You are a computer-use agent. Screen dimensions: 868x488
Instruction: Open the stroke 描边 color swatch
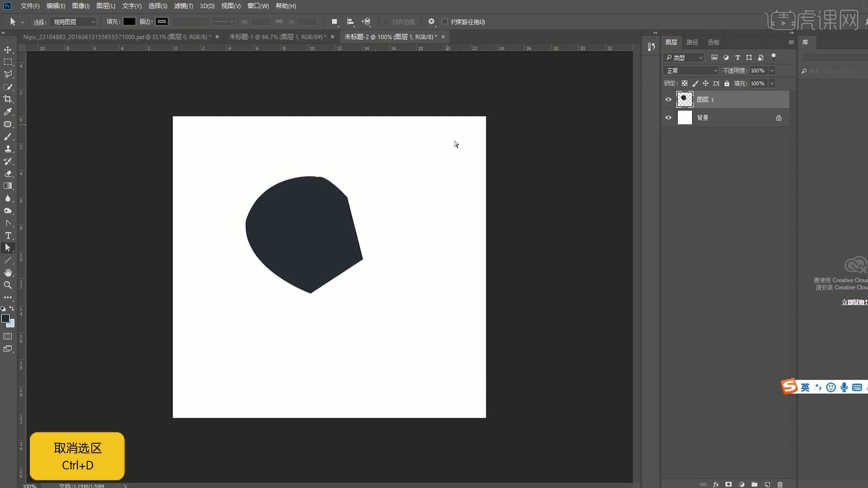click(x=162, y=21)
